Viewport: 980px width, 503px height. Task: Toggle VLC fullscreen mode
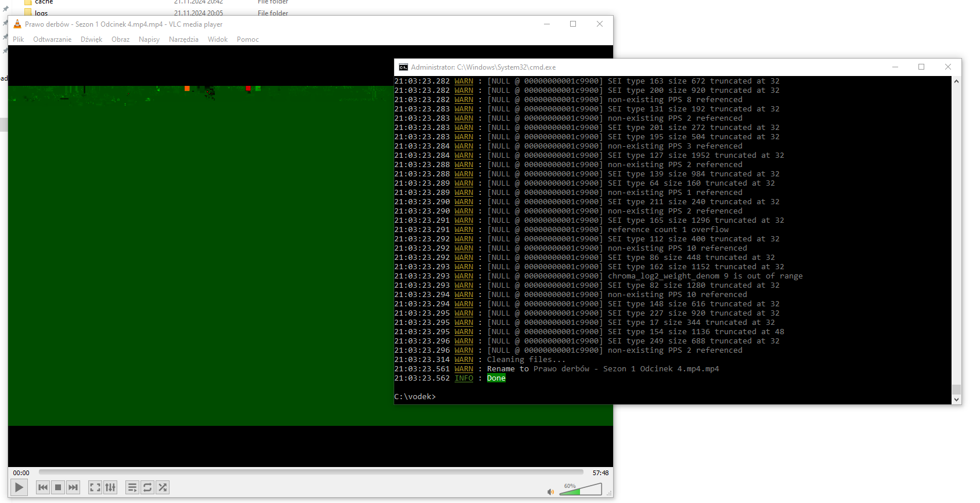[95, 487]
